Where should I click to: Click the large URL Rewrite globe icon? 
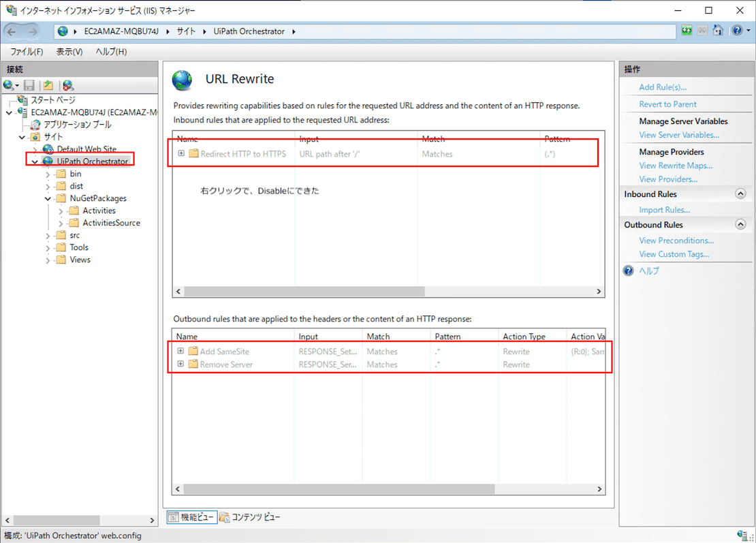tap(183, 80)
